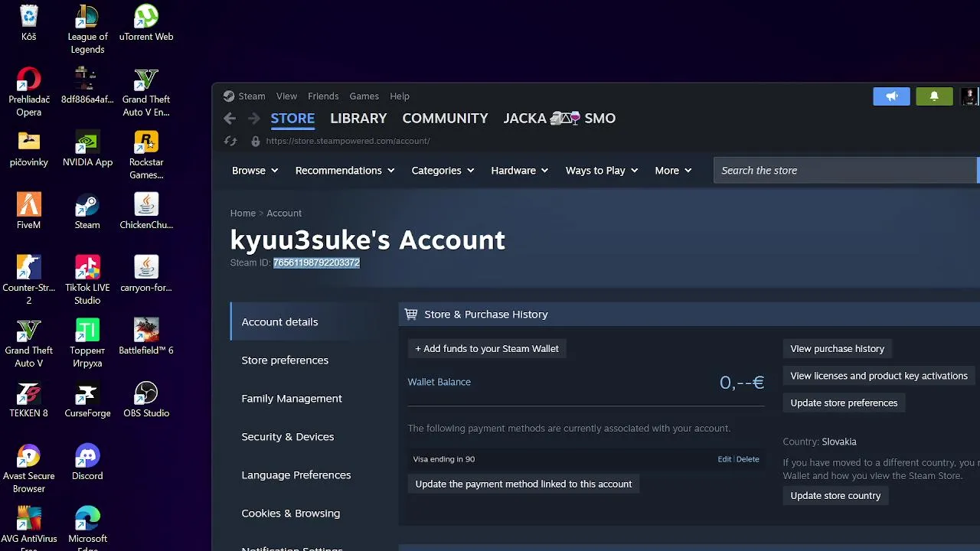
Task: Click View purchase history button
Action: click(x=837, y=349)
